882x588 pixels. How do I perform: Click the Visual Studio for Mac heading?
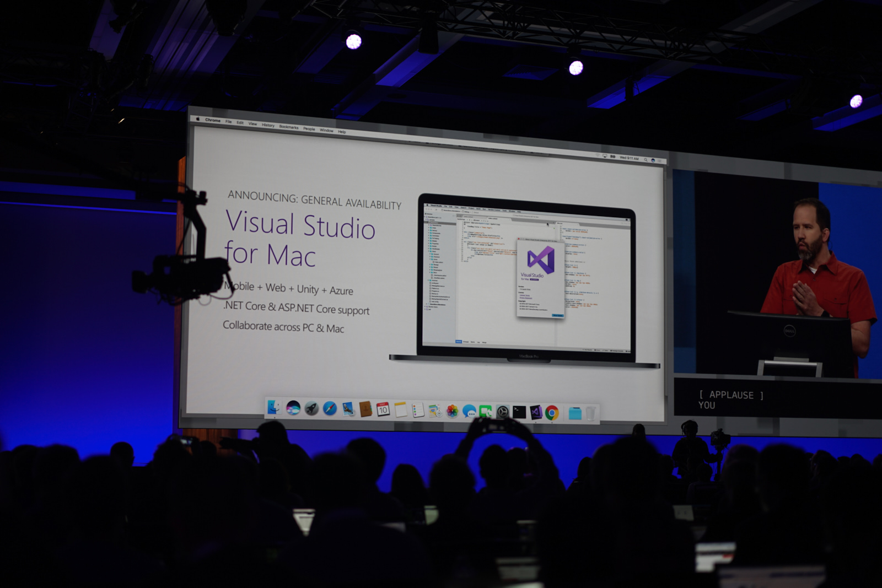point(299,240)
